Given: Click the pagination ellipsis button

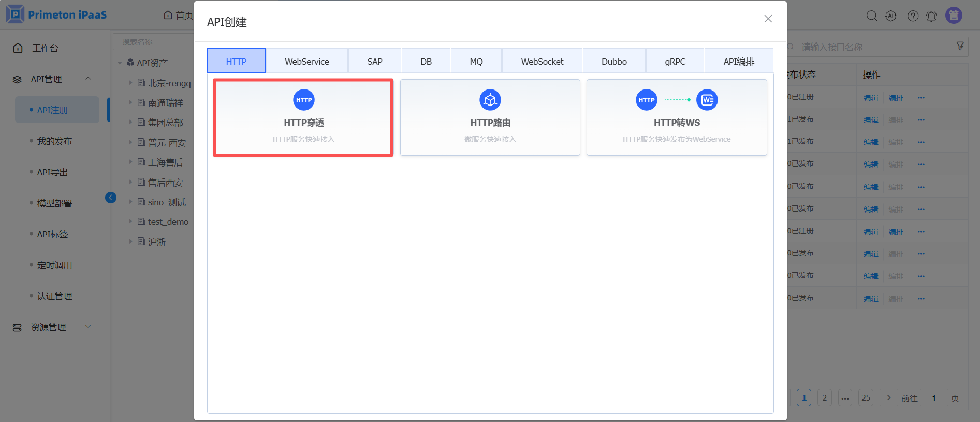Looking at the screenshot, I should (845, 398).
